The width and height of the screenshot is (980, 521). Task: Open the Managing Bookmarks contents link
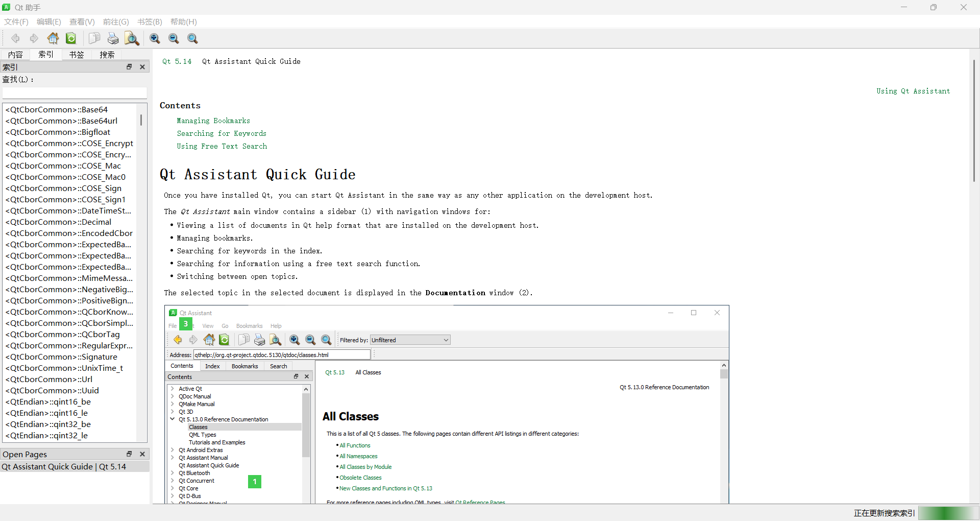tap(213, 121)
